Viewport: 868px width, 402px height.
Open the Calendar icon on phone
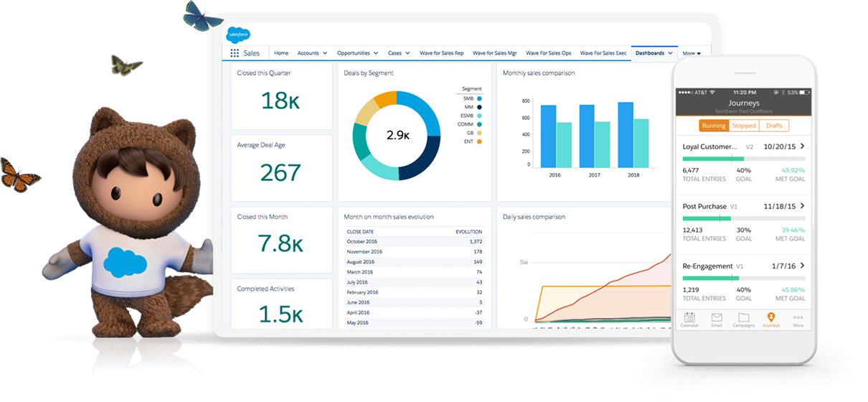(689, 318)
